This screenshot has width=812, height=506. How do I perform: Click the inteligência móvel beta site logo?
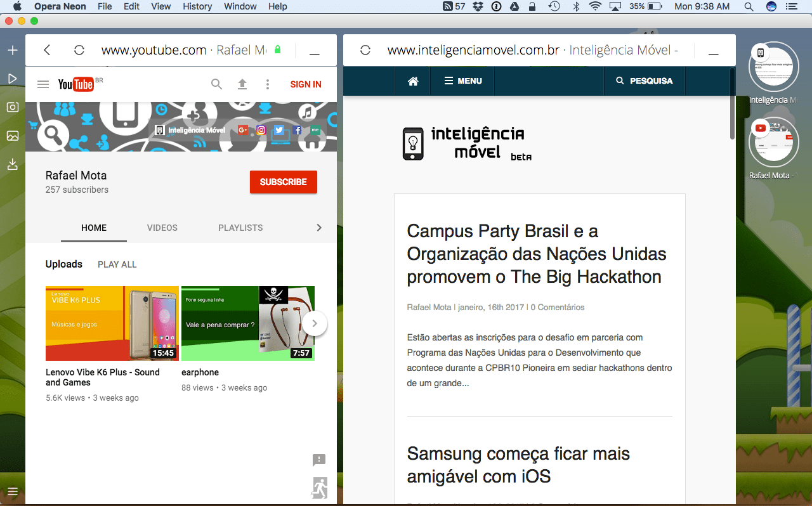(x=467, y=143)
